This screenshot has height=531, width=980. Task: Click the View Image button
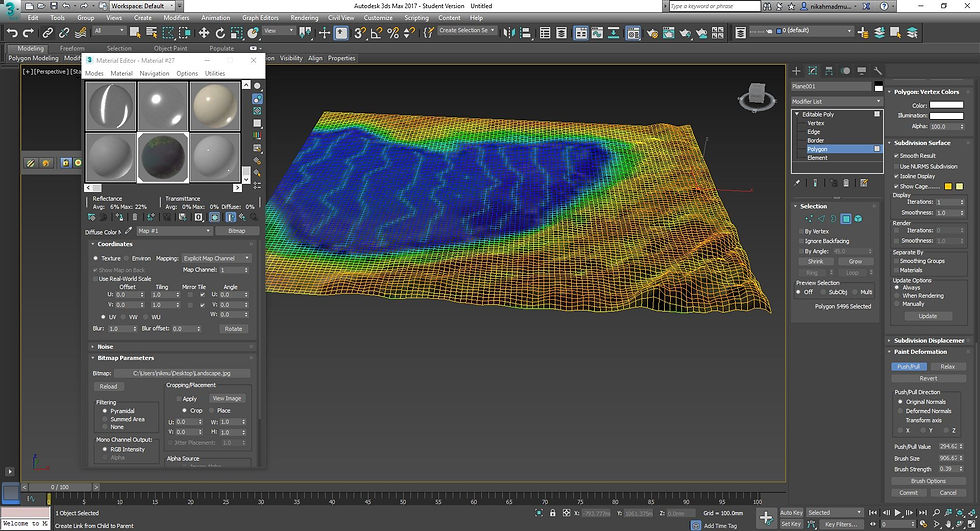click(x=227, y=398)
